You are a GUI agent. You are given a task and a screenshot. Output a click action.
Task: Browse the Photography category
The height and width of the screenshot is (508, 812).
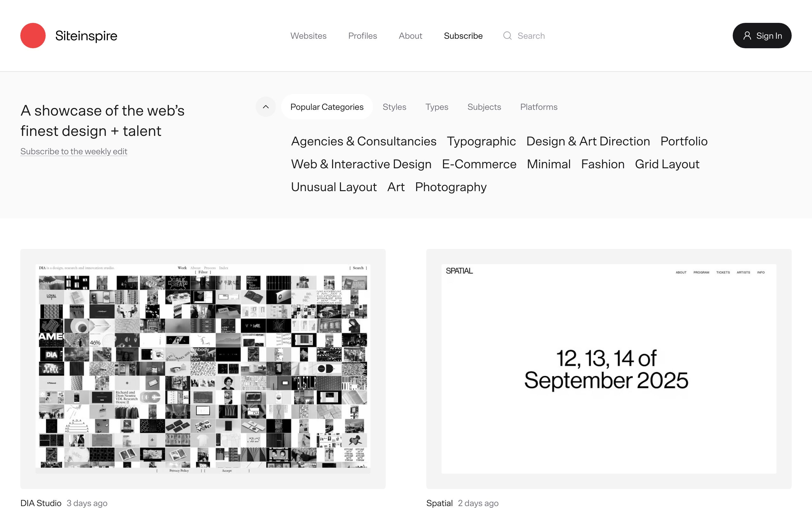[451, 187]
